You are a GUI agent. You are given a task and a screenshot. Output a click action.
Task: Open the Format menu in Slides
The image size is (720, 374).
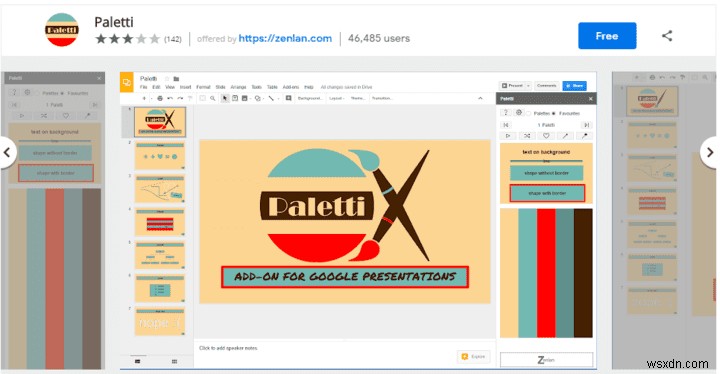pyautogui.click(x=203, y=87)
